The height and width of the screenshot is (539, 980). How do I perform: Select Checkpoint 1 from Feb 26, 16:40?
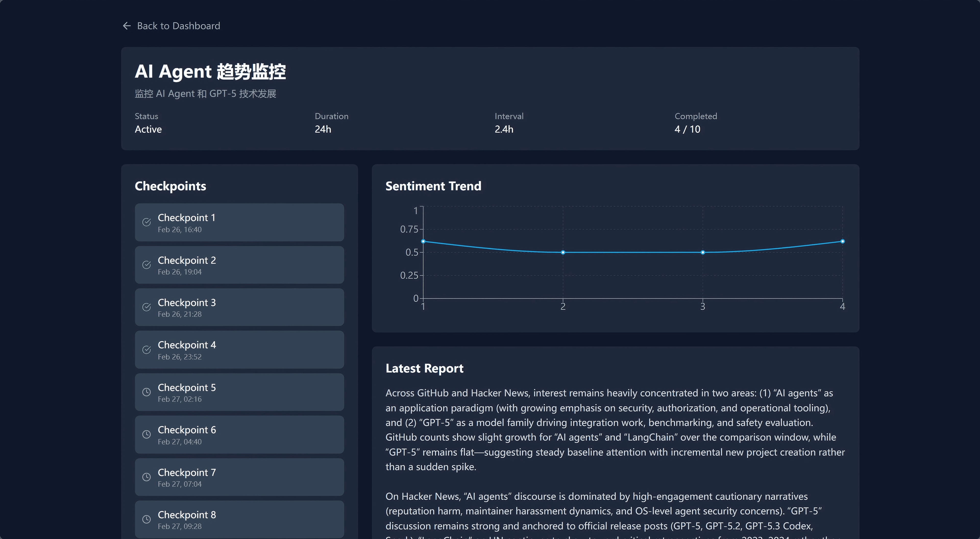point(239,222)
